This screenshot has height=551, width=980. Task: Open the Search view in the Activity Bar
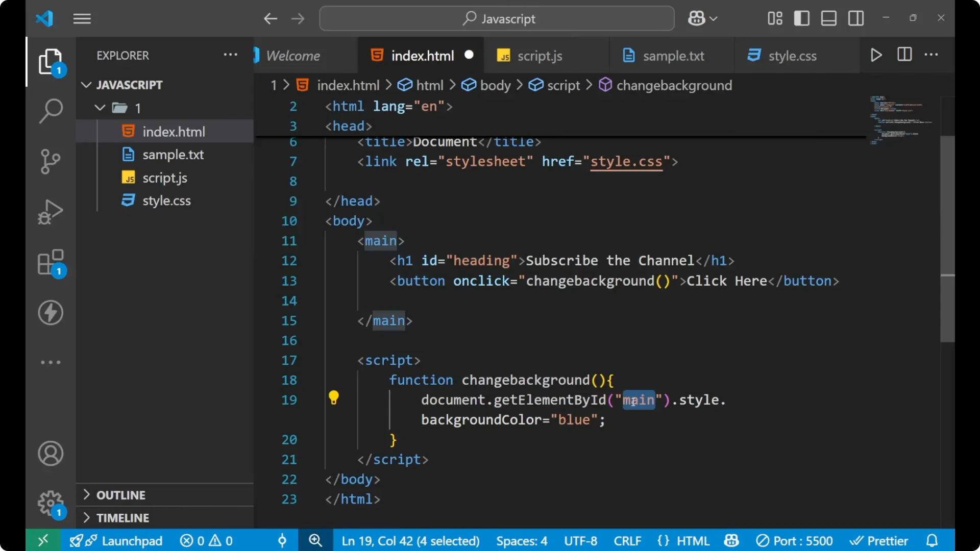pos(51,110)
